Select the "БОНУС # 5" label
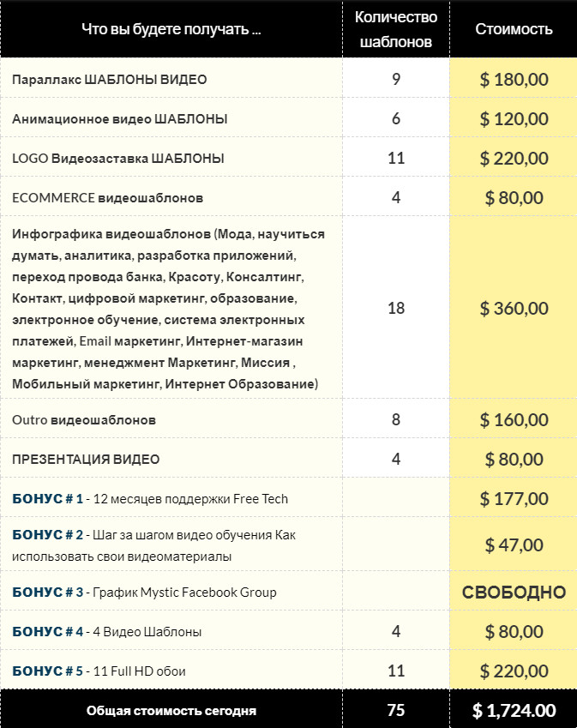This screenshot has width=577, height=728. 48,671
